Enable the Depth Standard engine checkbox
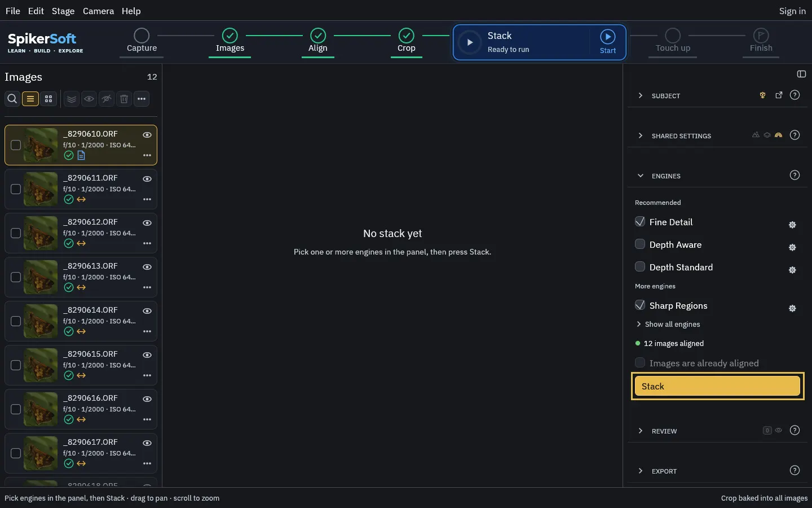Screen dimensions: 812x508 pos(640,266)
